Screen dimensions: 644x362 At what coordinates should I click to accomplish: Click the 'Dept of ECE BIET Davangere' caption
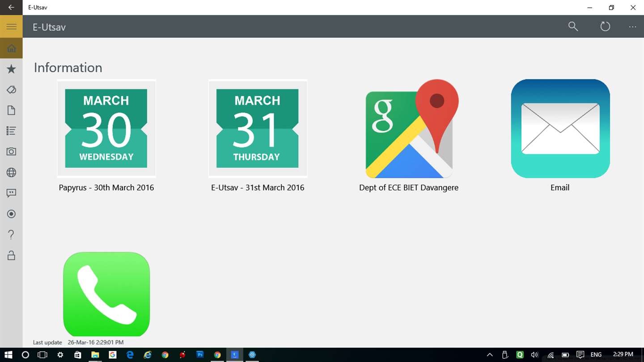(409, 188)
